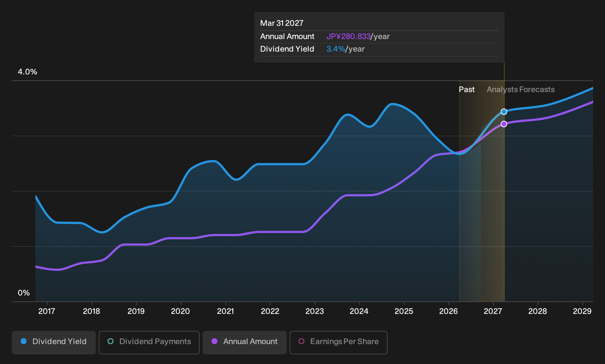
Task: Click the 0% y-axis label
Action: click(x=24, y=293)
